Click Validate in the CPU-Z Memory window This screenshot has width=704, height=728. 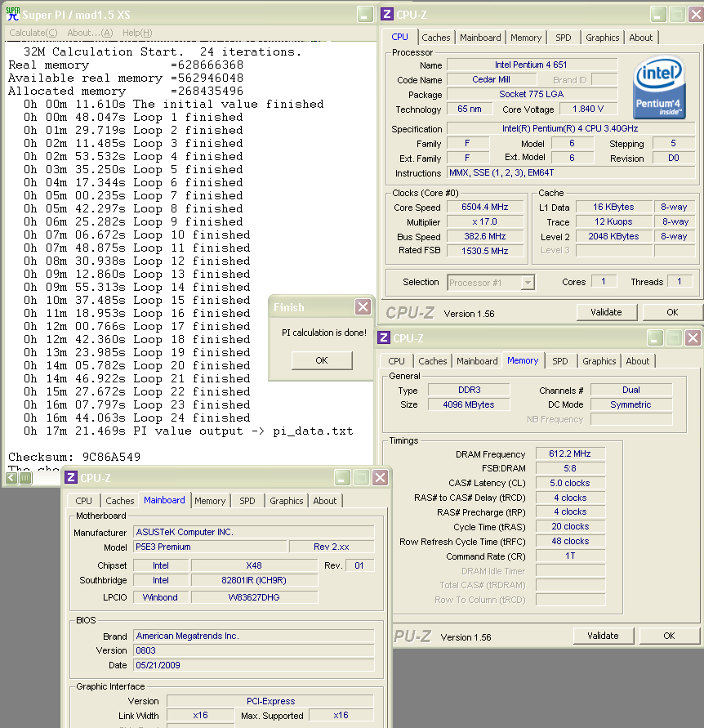pyautogui.click(x=603, y=636)
